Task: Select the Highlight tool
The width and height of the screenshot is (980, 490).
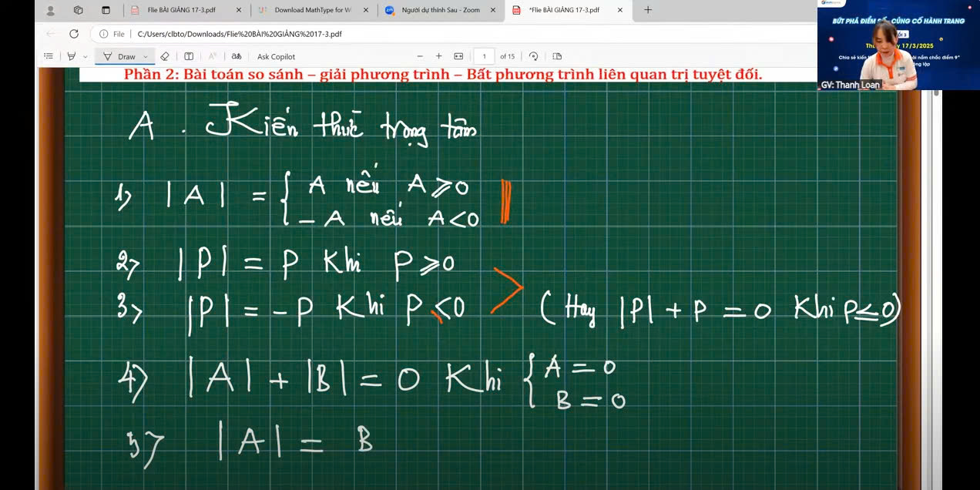Action: 72,56
